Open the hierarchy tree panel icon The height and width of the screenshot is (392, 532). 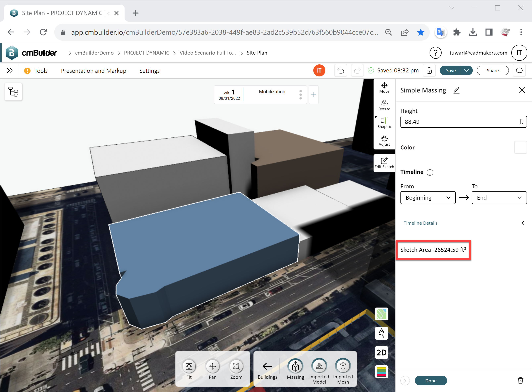[x=13, y=92]
